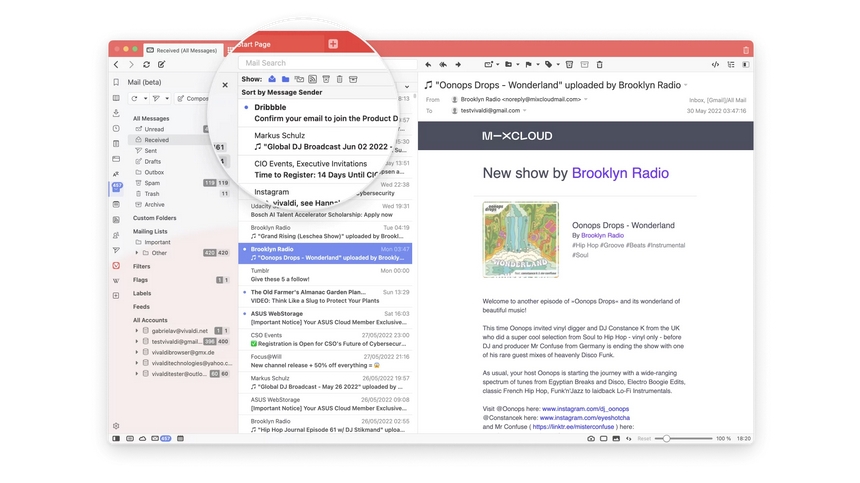
Task: Click the Mail Search field
Action: point(327,63)
